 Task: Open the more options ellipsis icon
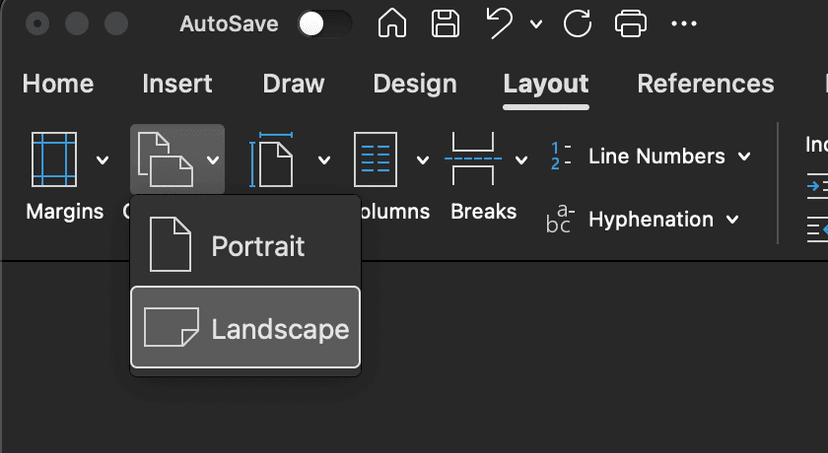pos(684,23)
